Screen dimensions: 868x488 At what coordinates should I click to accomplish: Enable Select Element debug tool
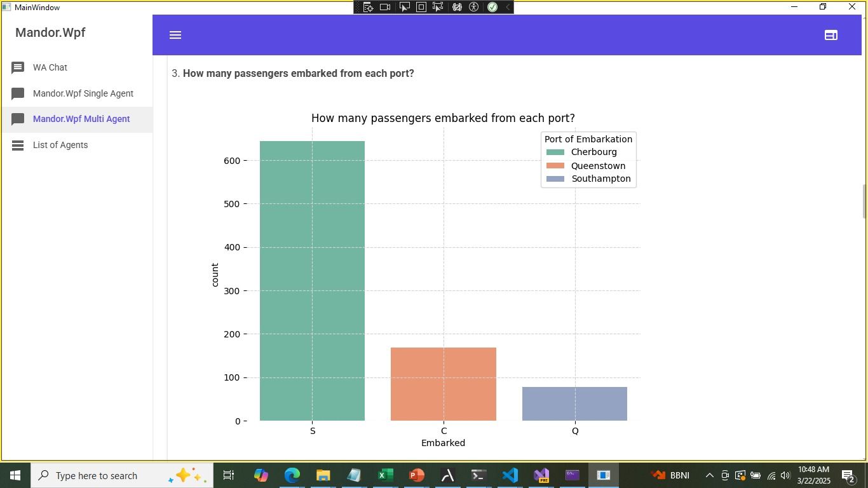pyautogui.click(x=404, y=7)
